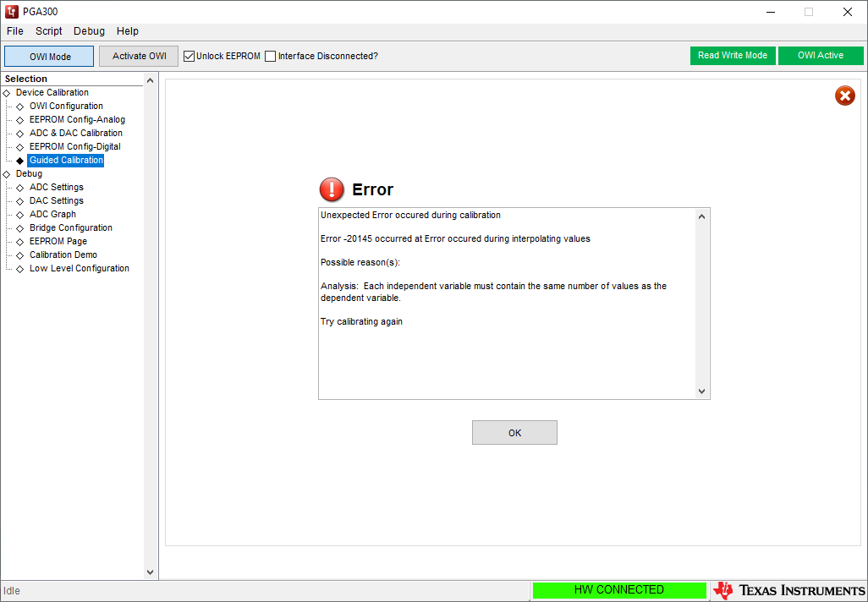This screenshot has height=602, width=868.
Task: Select EEPROM Config-Analog in the tree
Action: point(77,119)
